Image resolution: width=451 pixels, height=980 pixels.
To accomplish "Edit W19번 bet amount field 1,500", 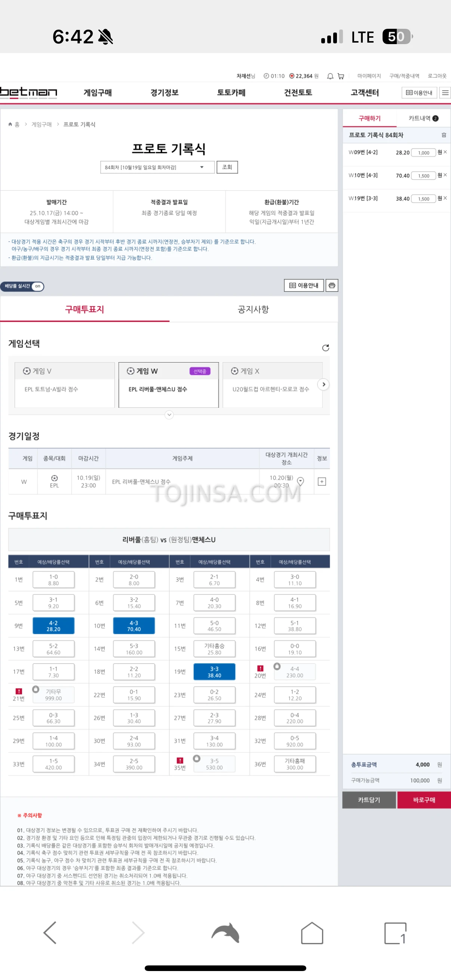I will point(424,198).
